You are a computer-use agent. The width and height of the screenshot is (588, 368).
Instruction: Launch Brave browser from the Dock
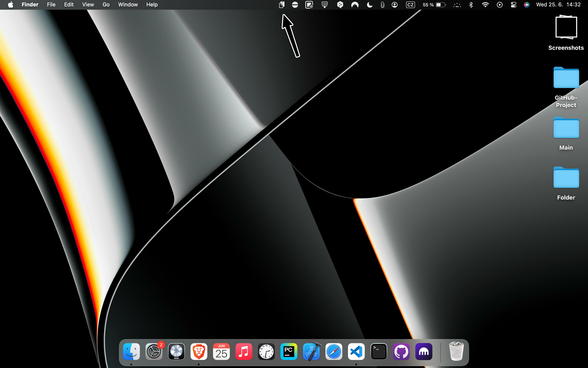click(x=199, y=352)
